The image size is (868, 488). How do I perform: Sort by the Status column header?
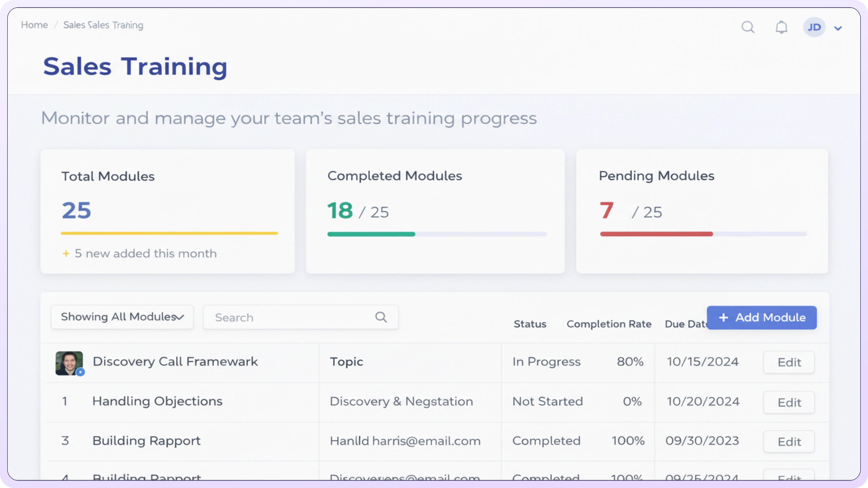tap(530, 324)
